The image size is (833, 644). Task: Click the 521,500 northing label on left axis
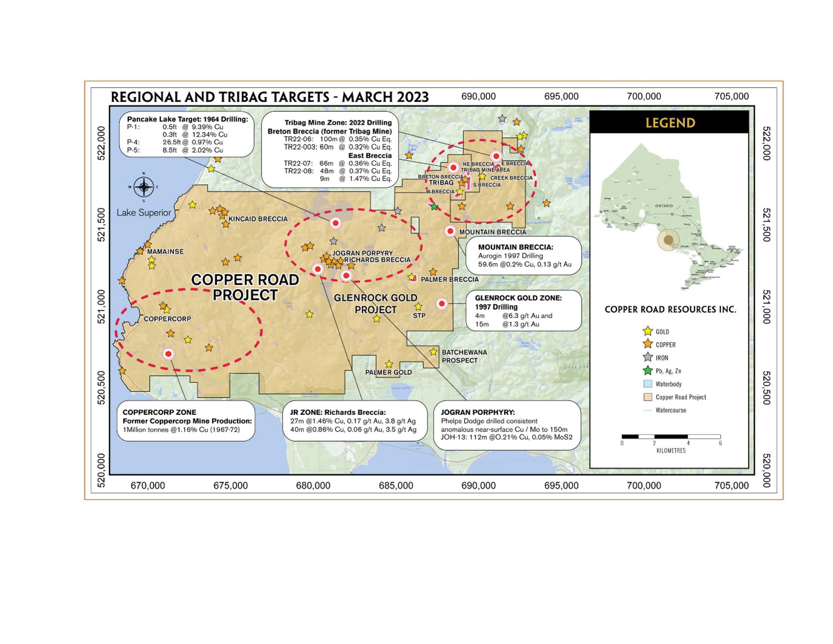101,225
